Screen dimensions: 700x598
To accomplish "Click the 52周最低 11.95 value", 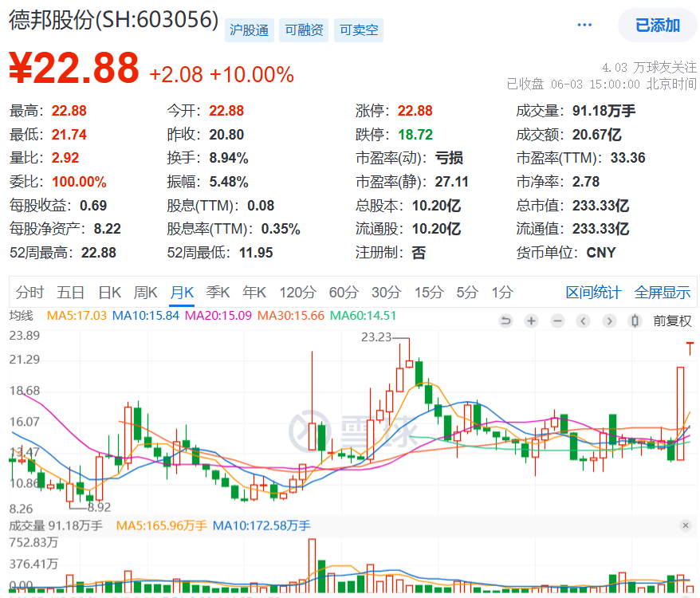I will coord(256,253).
